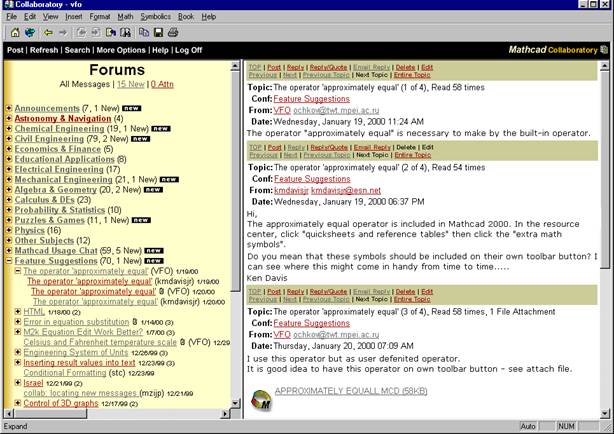
Task: Click Log Off in the navigation bar
Action: [x=188, y=50]
